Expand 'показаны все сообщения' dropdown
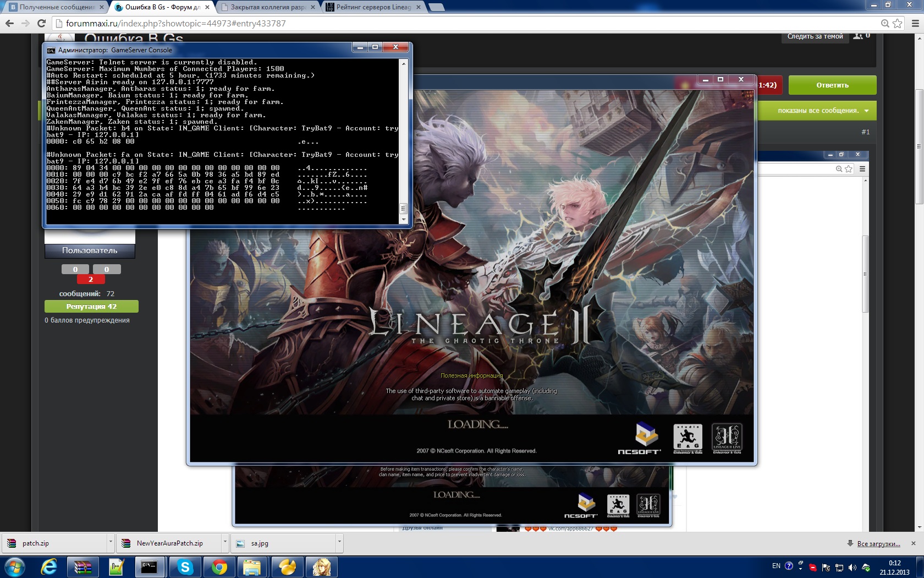Viewport: 924px width, 578px height. click(823, 111)
